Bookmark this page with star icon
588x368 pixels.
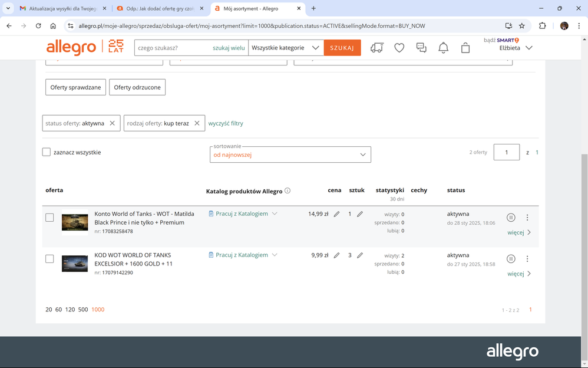click(521, 26)
